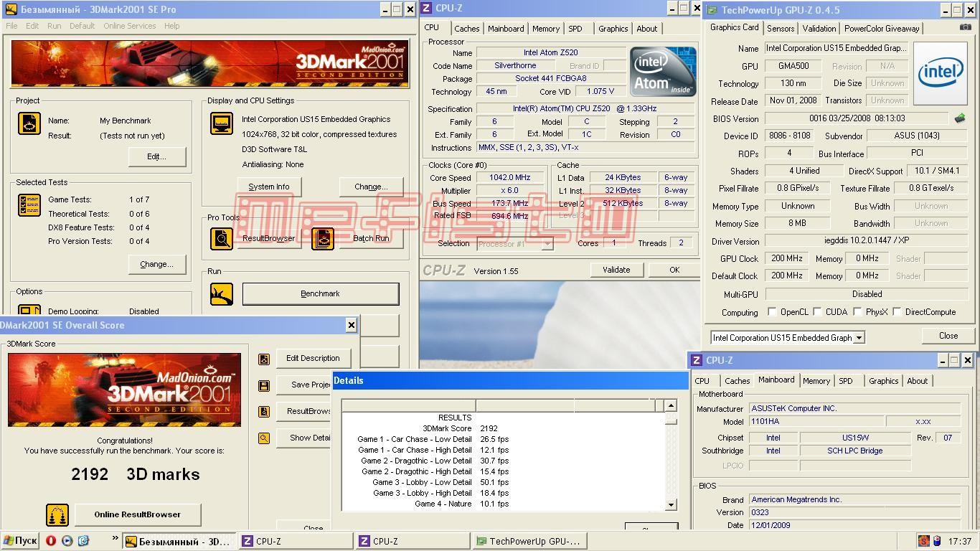Click the GPU-Z screenshot camera icon
This screenshot has height=551, width=980.
coord(965,27)
